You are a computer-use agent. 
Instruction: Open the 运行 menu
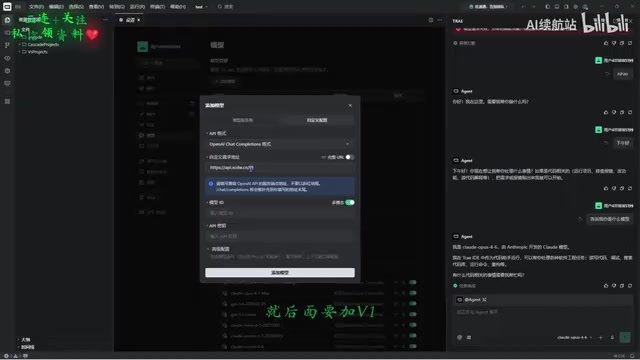pyautogui.click(x=137, y=7)
